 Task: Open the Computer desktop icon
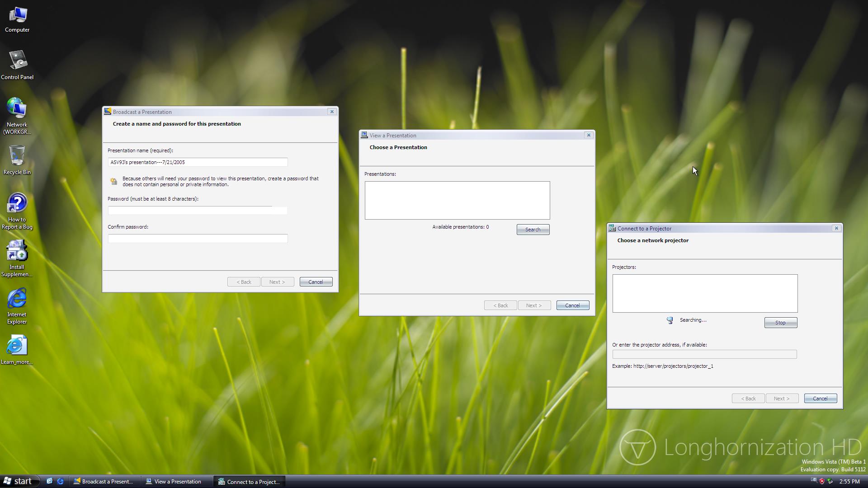click(x=17, y=19)
